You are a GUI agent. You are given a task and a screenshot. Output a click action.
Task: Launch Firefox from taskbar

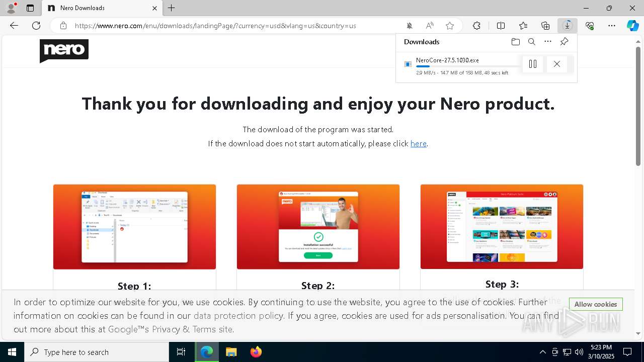click(256, 352)
